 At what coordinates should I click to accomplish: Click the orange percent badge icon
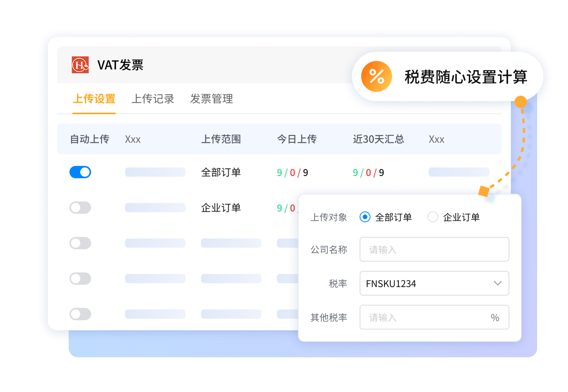click(376, 76)
